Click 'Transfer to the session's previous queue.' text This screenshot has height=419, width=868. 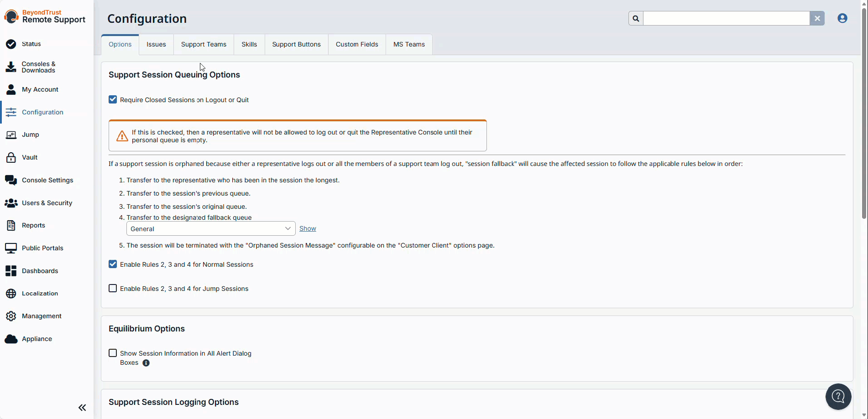pyautogui.click(x=188, y=193)
